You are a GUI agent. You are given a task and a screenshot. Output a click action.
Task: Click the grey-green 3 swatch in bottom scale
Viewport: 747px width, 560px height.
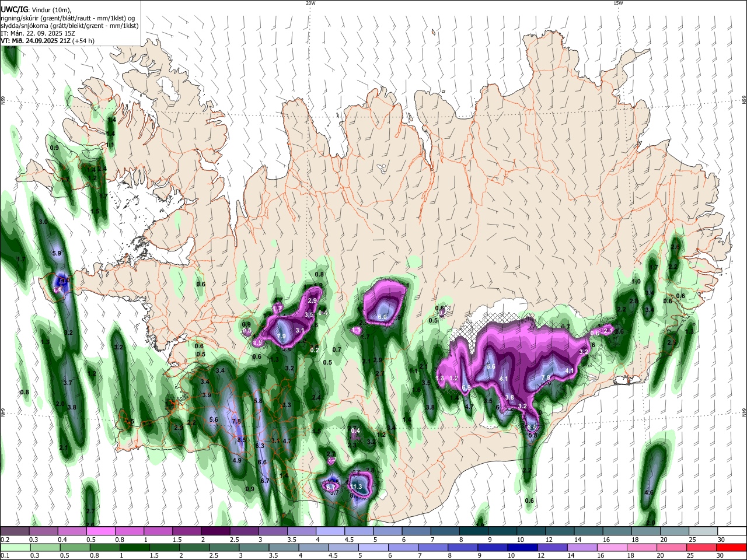tap(254, 547)
